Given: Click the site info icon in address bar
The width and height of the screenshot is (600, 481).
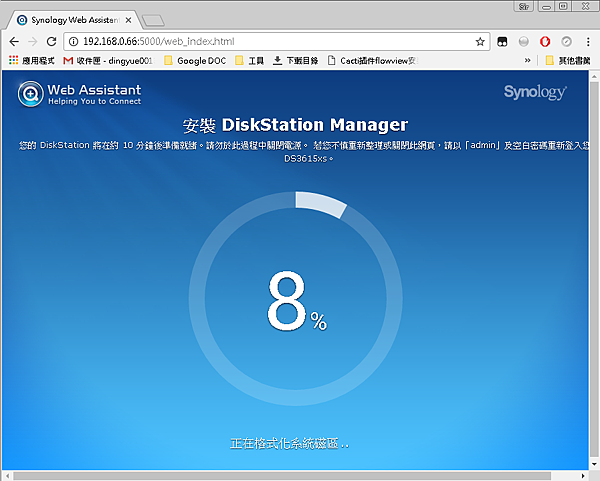Looking at the screenshot, I should [73, 41].
